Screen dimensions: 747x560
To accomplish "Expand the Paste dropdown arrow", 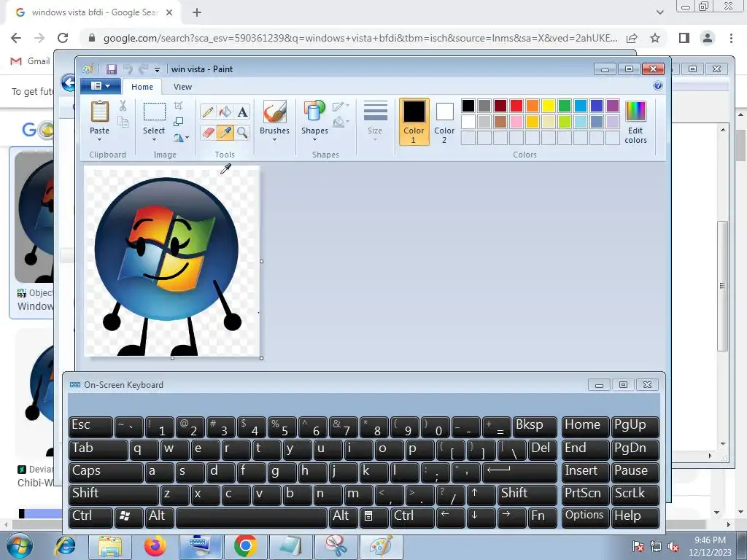I will pyautogui.click(x=99, y=140).
